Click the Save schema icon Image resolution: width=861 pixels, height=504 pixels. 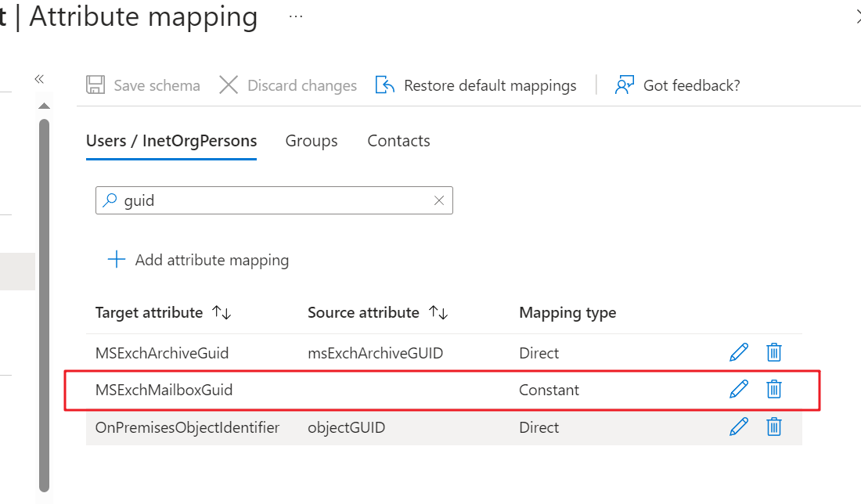tap(95, 85)
